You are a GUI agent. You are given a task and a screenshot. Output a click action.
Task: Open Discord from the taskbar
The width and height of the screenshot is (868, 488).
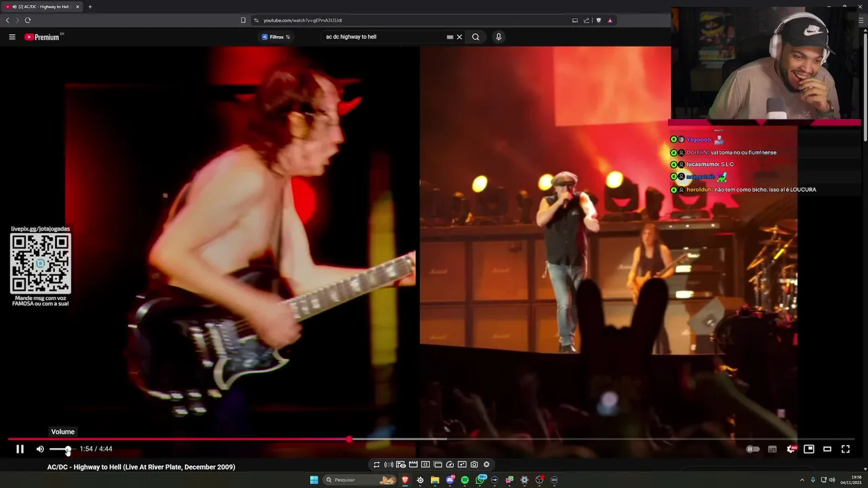pos(450,480)
